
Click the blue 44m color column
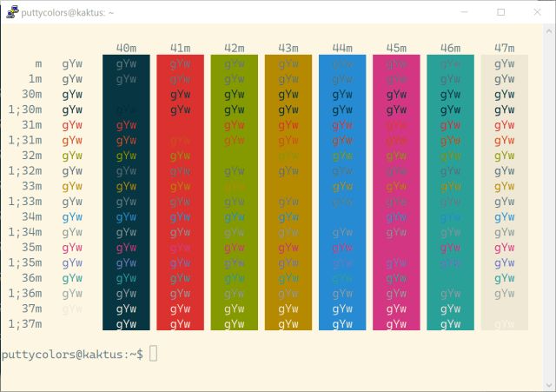(342, 192)
